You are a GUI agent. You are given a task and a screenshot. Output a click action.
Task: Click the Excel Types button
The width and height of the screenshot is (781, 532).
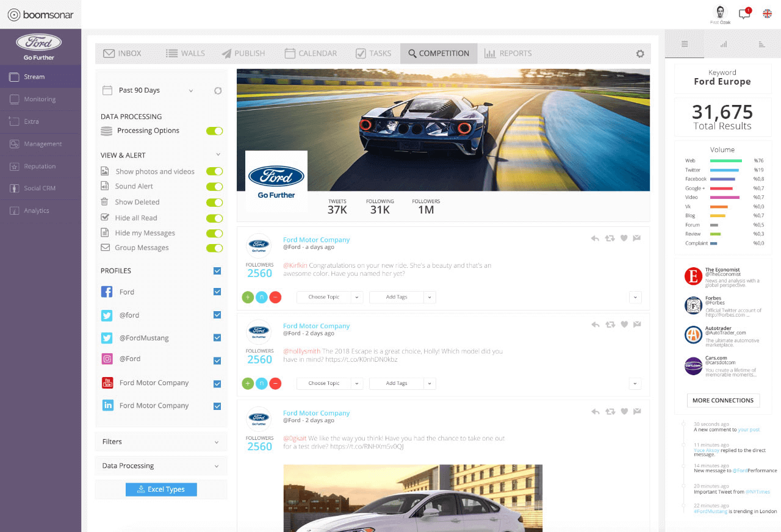pos(161,489)
